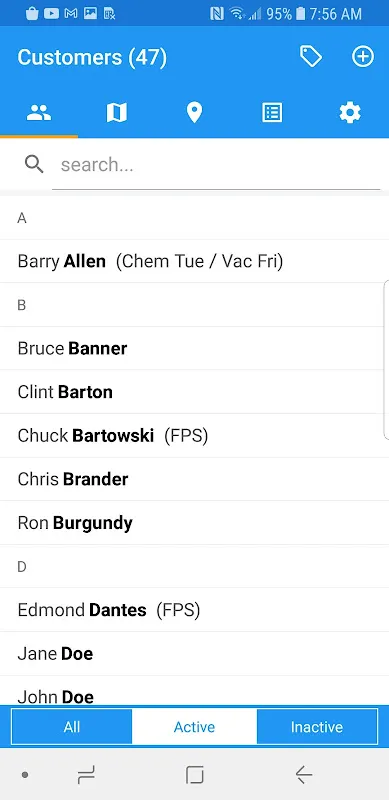The width and height of the screenshot is (389, 800).
Task: Open Chuck Bartowski (FPS) entry
Action: click(194, 436)
